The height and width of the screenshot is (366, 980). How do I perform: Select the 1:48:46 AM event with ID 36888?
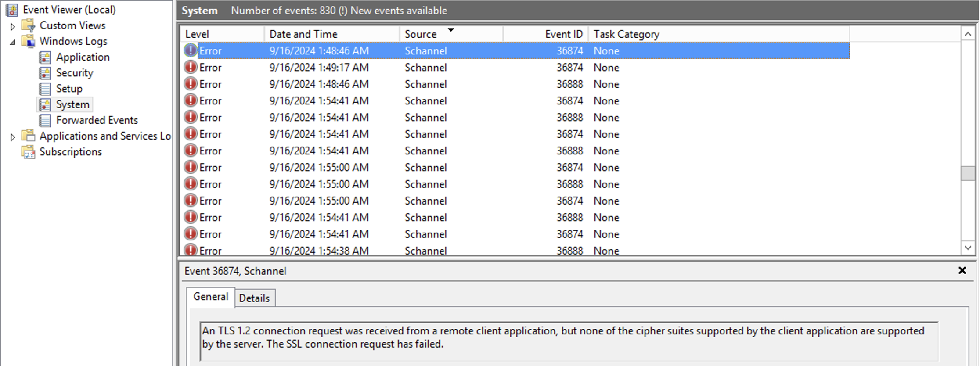[515, 84]
